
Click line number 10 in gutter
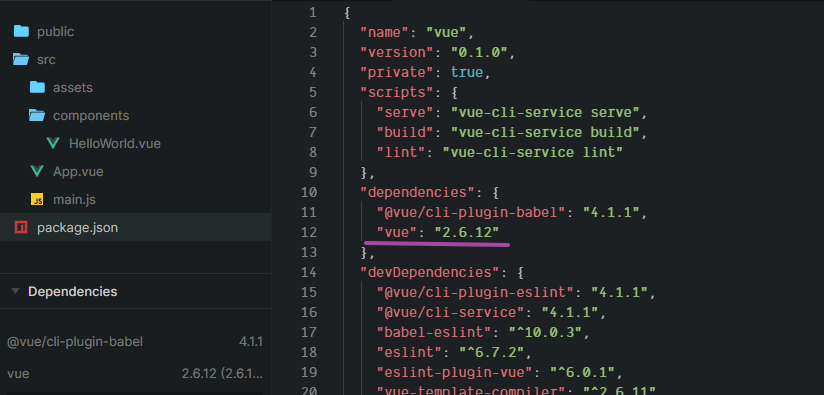point(309,192)
